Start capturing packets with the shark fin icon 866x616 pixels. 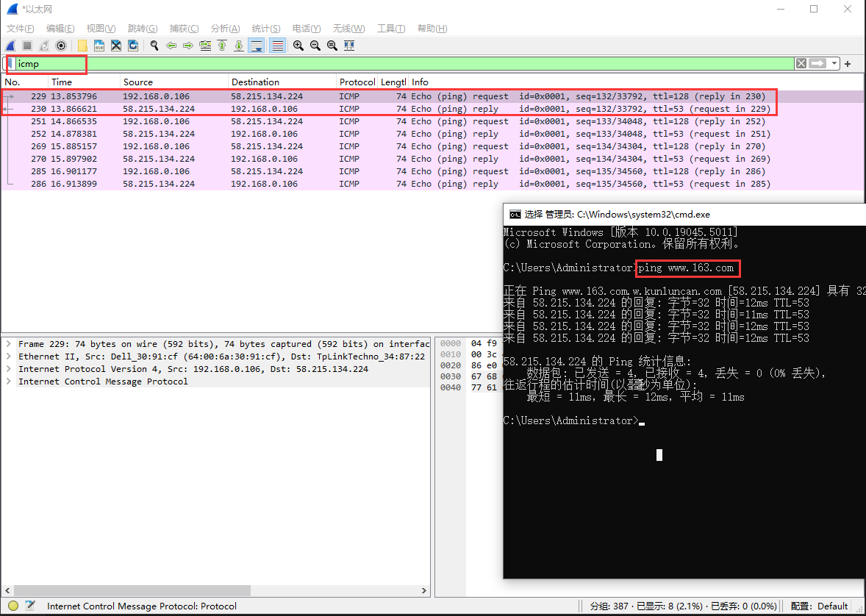pyautogui.click(x=10, y=46)
